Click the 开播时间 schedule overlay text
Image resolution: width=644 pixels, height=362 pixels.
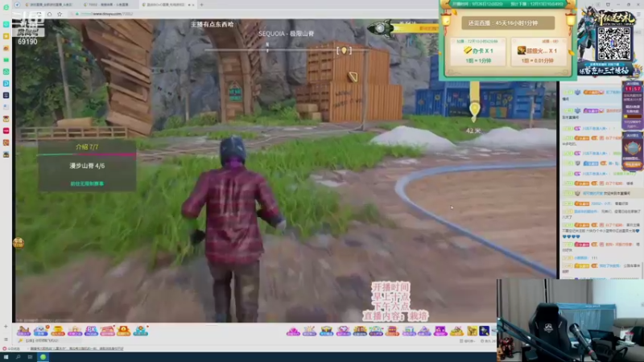coord(391,286)
